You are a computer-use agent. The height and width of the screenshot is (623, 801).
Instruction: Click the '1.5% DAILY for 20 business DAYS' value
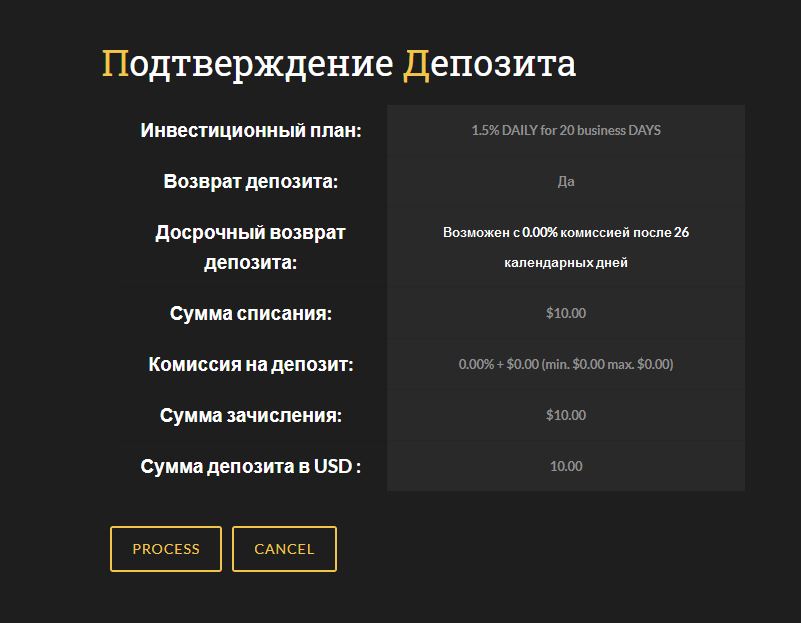pyautogui.click(x=566, y=130)
